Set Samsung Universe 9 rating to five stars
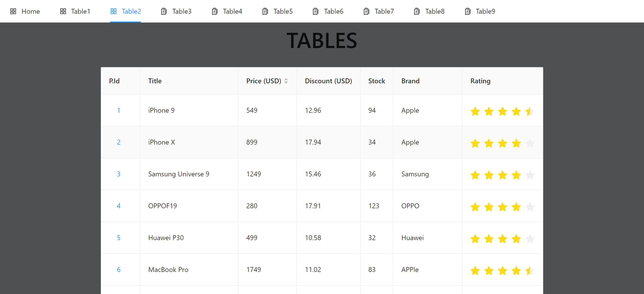The width and height of the screenshot is (644, 294). (x=530, y=175)
